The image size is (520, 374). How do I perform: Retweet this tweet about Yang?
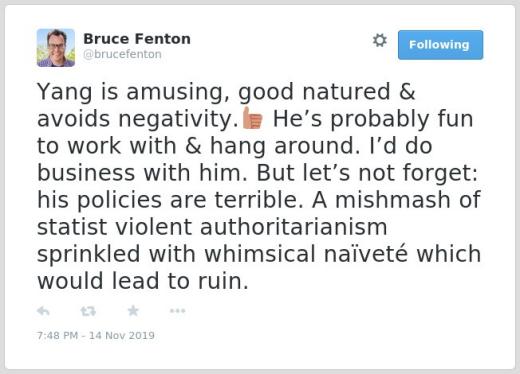click(x=88, y=311)
